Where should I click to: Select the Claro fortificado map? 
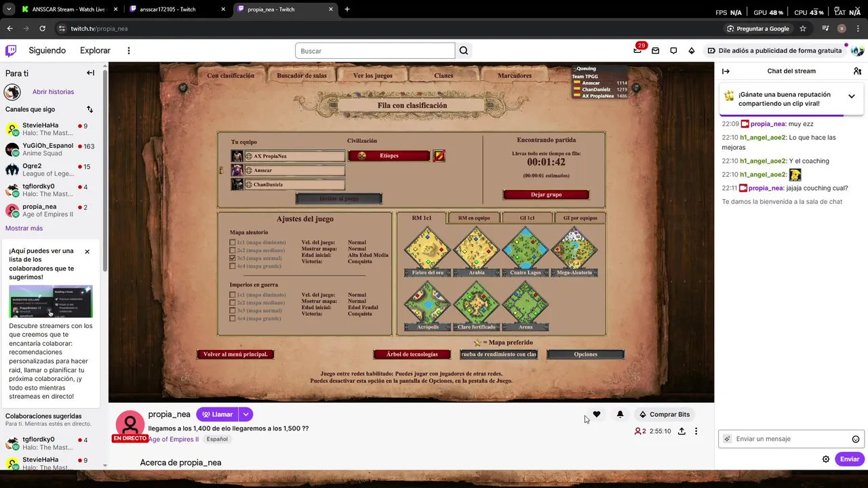(477, 305)
